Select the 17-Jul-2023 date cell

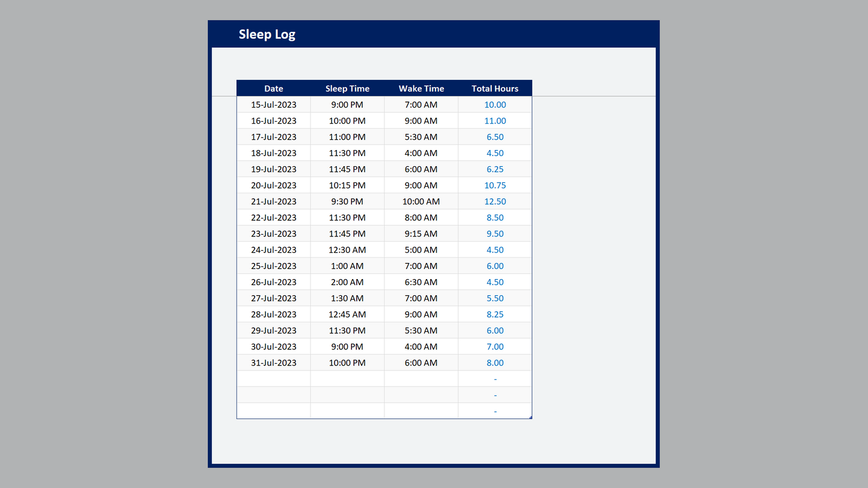tap(273, 137)
